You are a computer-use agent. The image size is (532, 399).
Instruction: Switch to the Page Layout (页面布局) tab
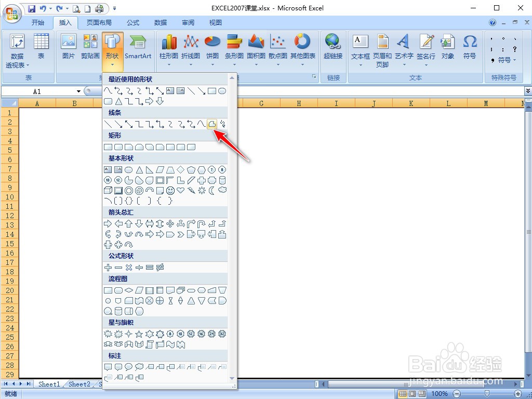(x=99, y=23)
